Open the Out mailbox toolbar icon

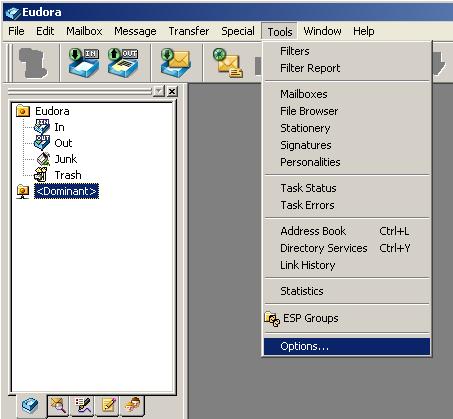(123, 62)
